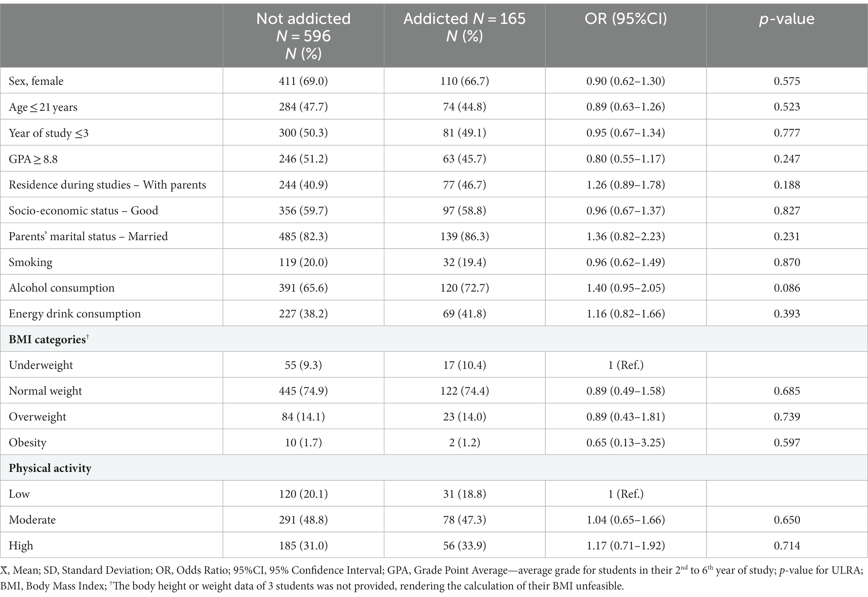This screenshot has height=597, width=868.
Task: Select the p-value column header
Action: click(787, 19)
